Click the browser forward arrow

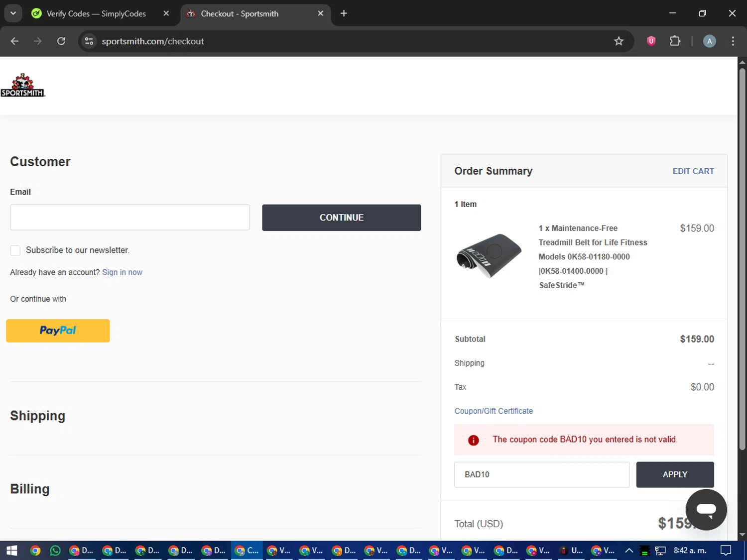[x=38, y=41]
